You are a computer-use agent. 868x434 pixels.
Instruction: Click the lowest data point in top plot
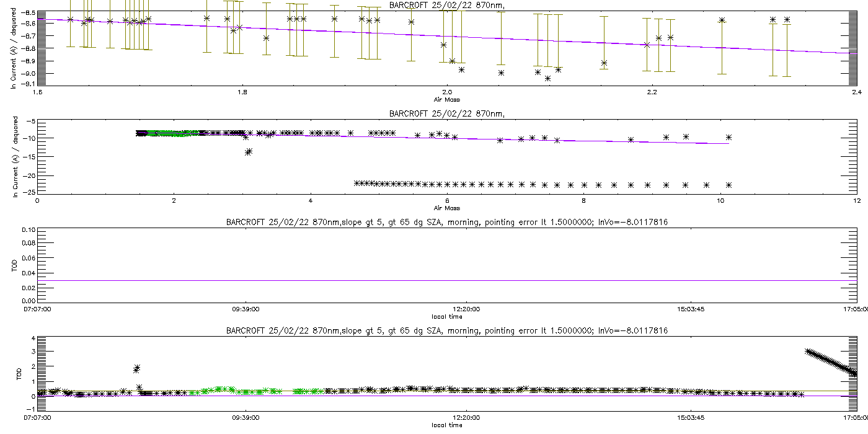pos(548,79)
